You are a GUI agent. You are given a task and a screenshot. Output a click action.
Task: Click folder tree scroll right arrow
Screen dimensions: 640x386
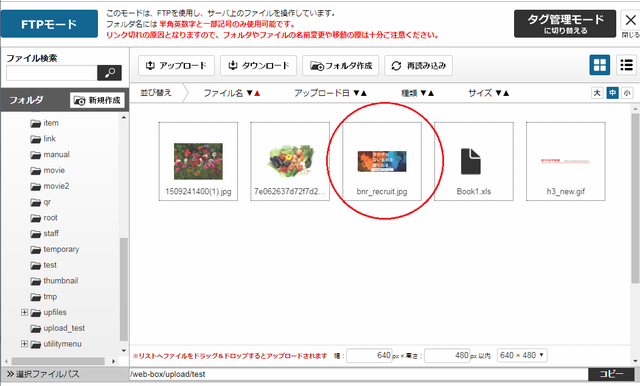[114, 362]
